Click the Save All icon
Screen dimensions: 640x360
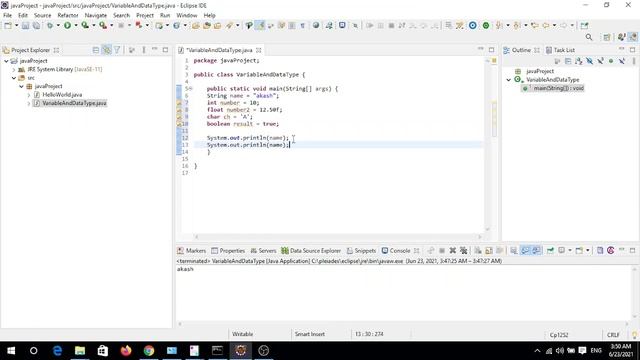(36, 25)
